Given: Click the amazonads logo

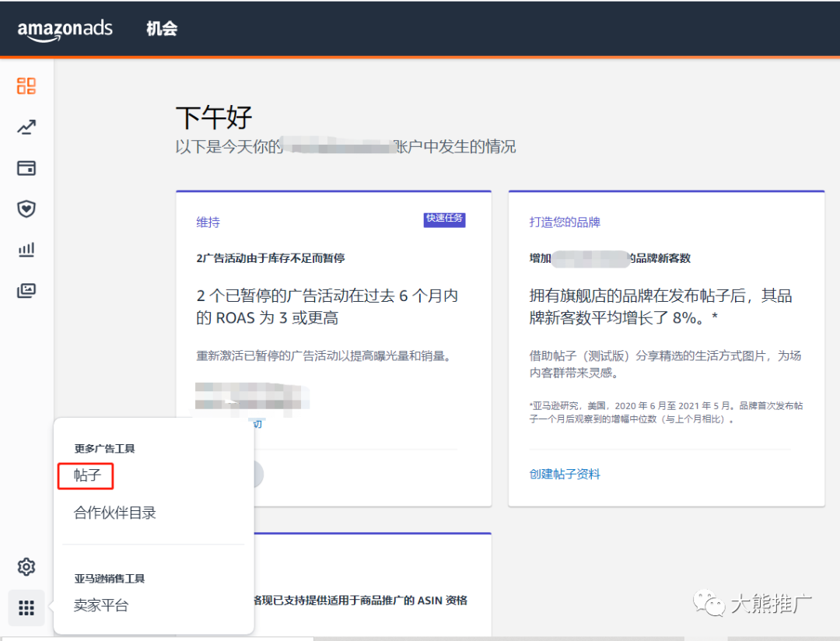Looking at the screenshot, I should (65, 29).
